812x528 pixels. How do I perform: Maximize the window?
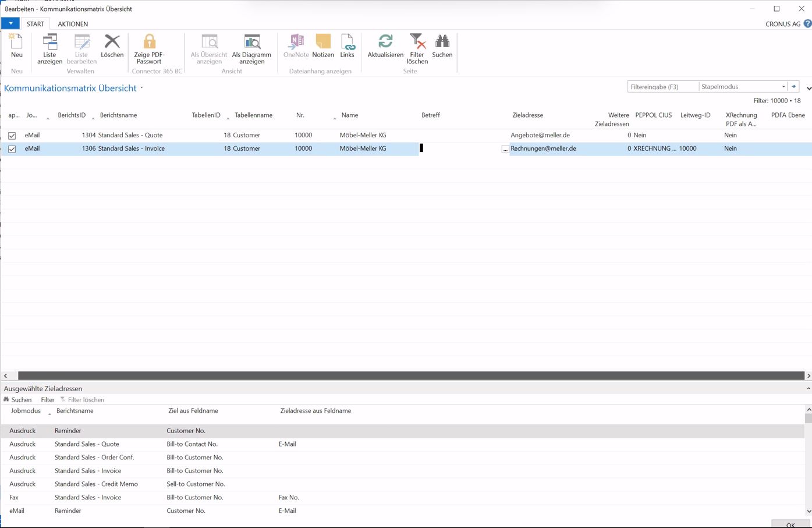(x=776, y=9)
